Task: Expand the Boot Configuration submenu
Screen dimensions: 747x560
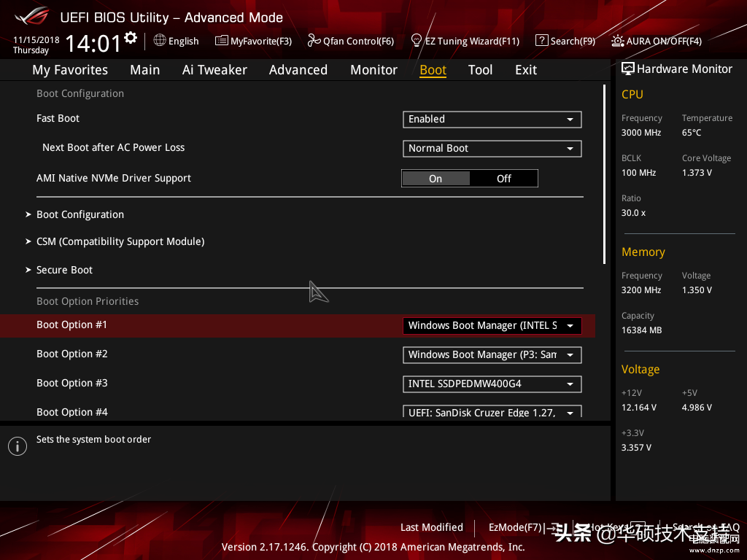Action: tap(80, 215)
